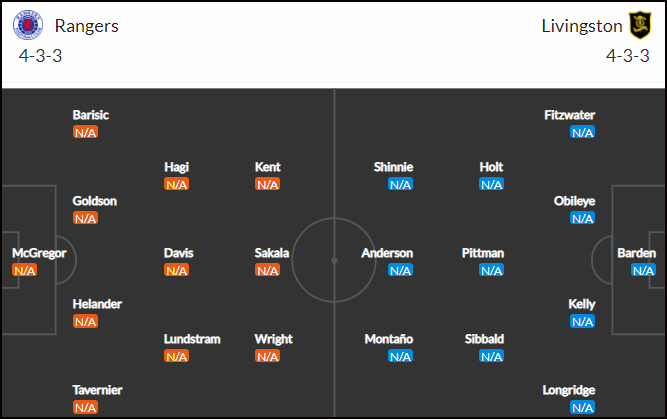667x419 pixels.
Task: Choose Goldson from Rangers defence
Action: pos(94,201)
